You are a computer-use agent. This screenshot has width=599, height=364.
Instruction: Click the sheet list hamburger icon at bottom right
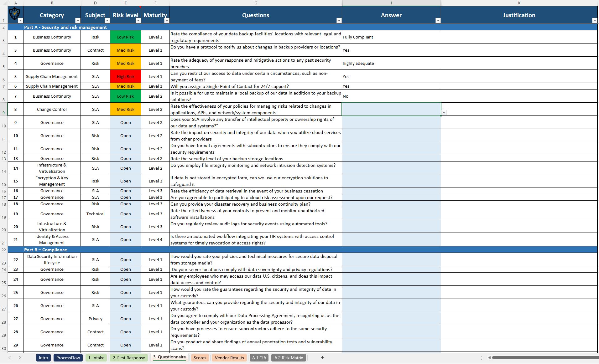pyautogui.click(x=482, y=357)
